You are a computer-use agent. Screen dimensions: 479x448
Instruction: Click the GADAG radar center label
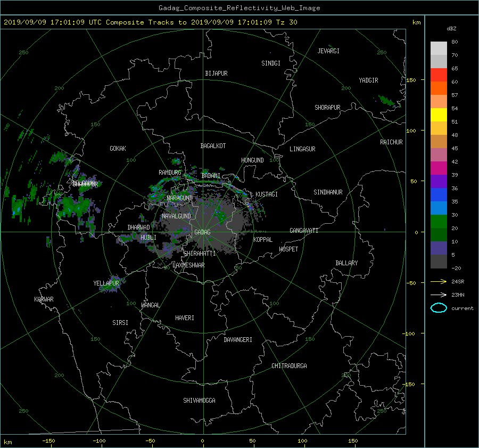203,232
